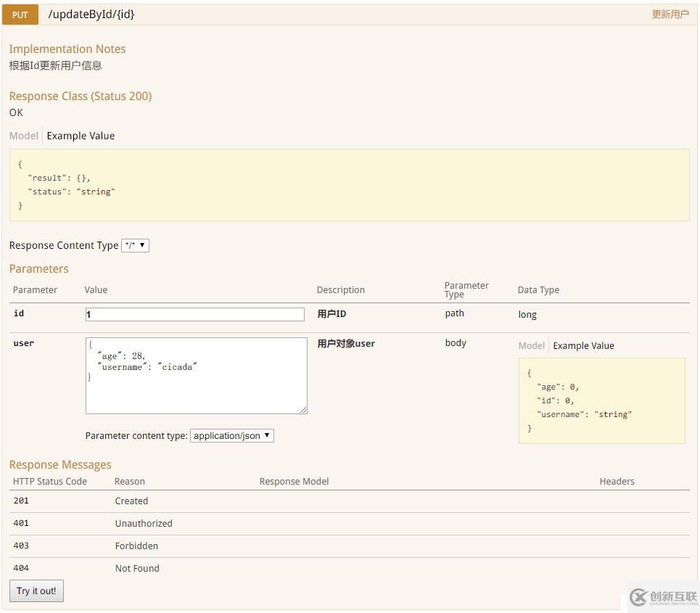This screenshot has width=700, height=613.
Task: Click the Response Messages heading
Action: pos(60,465)
